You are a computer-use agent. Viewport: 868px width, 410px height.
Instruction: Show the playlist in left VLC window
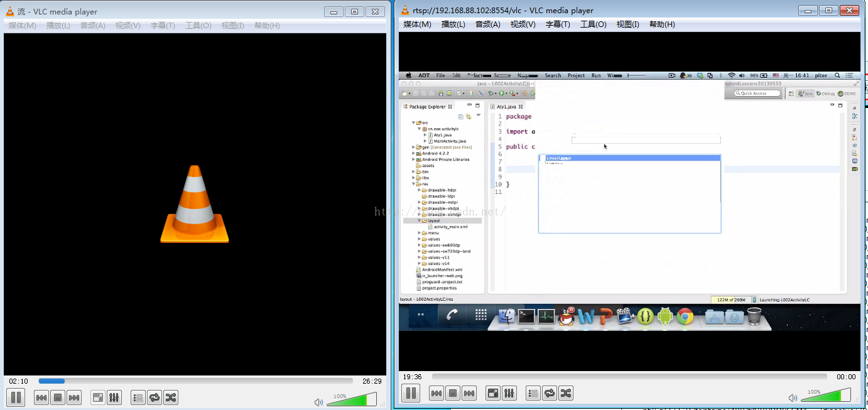point(138,397)
